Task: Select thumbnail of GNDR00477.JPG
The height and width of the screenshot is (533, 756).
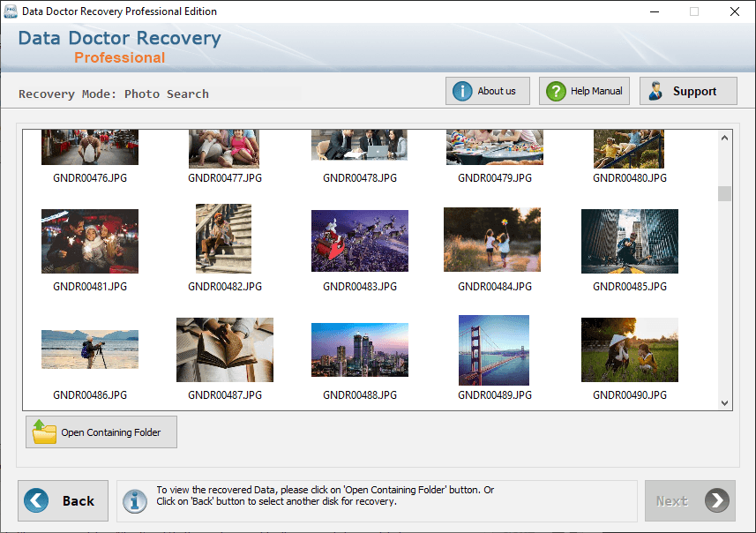Action: [x=224, y=148]
